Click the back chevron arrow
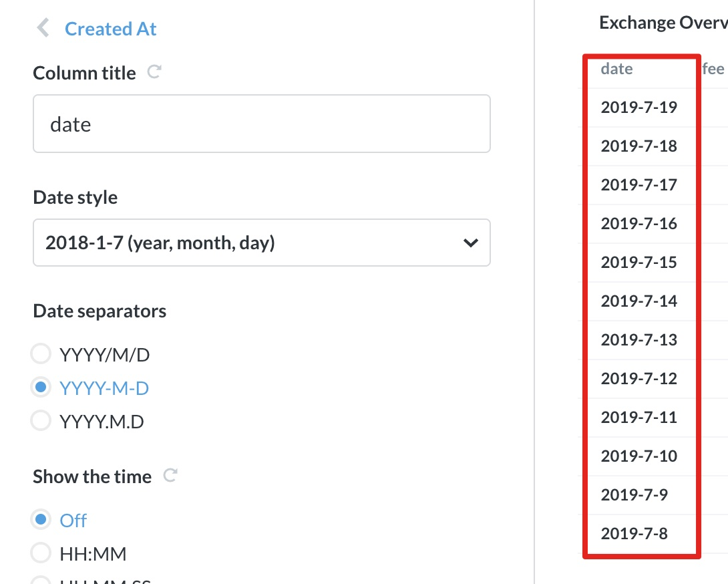 41,28
